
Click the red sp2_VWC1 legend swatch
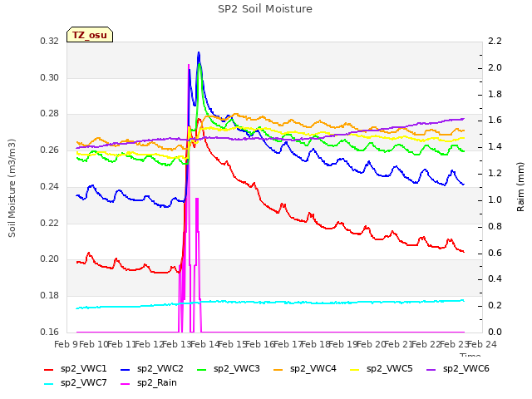click(x=49, y=370)
